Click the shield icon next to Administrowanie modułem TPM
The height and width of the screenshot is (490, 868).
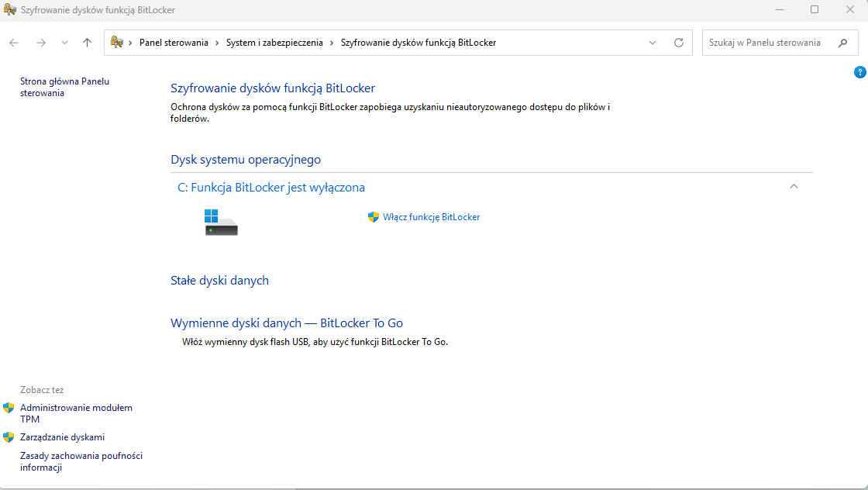[x=9, y=408]
